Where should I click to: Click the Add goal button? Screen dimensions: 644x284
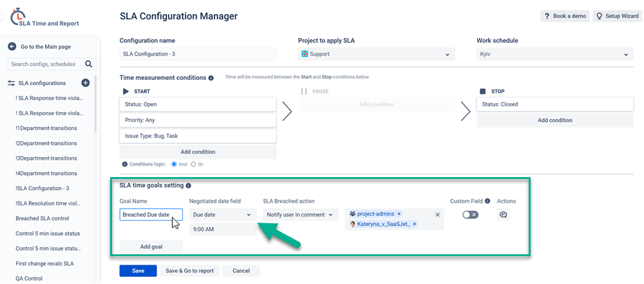coord(151,247)
